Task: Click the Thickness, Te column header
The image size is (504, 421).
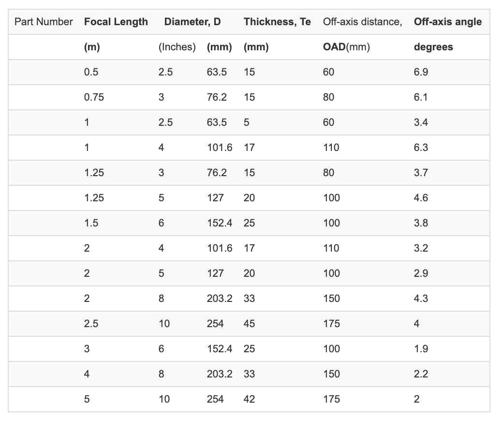Action: 277,22
